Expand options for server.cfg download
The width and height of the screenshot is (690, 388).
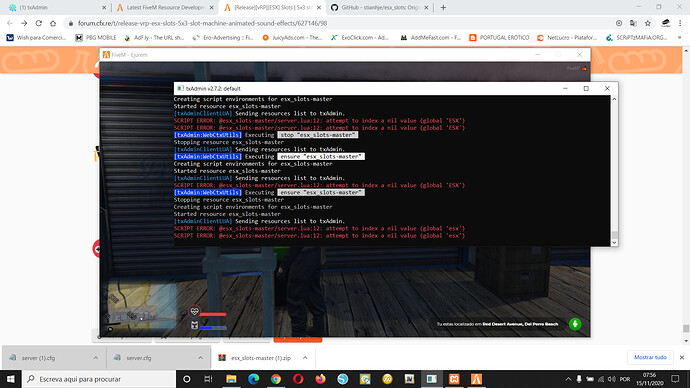coord(200,358)
